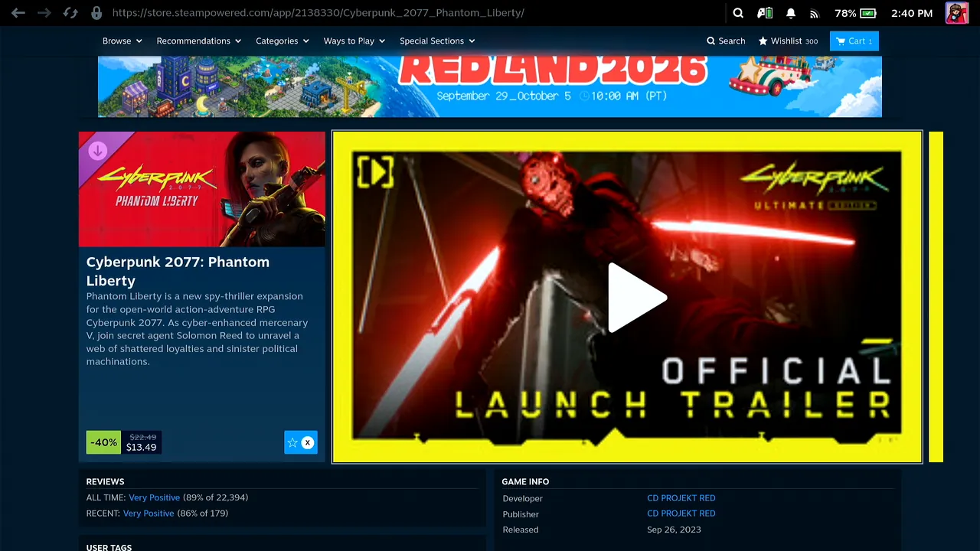Play the Official Launch Trailer video
This screenshot has height=551, width=980.
637,298
